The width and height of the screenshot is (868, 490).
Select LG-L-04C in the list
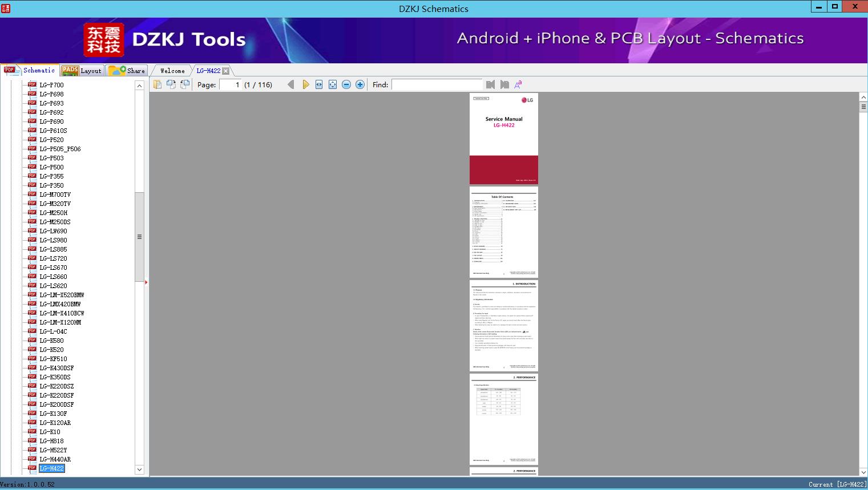54,331
